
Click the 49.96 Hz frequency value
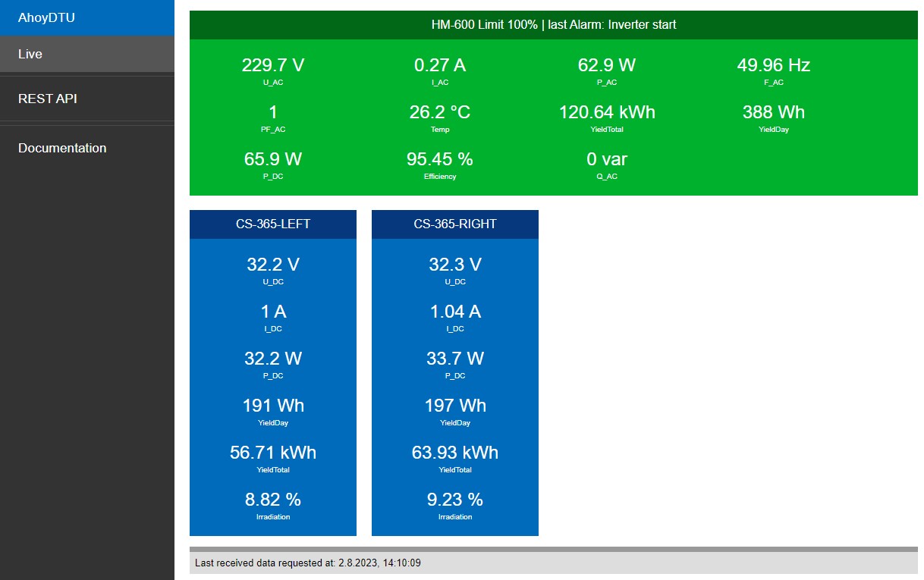click(x=773, y=65)
